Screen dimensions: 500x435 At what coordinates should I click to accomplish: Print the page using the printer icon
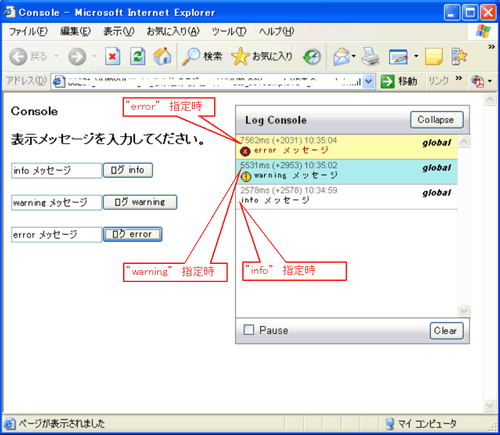(370, 56)
